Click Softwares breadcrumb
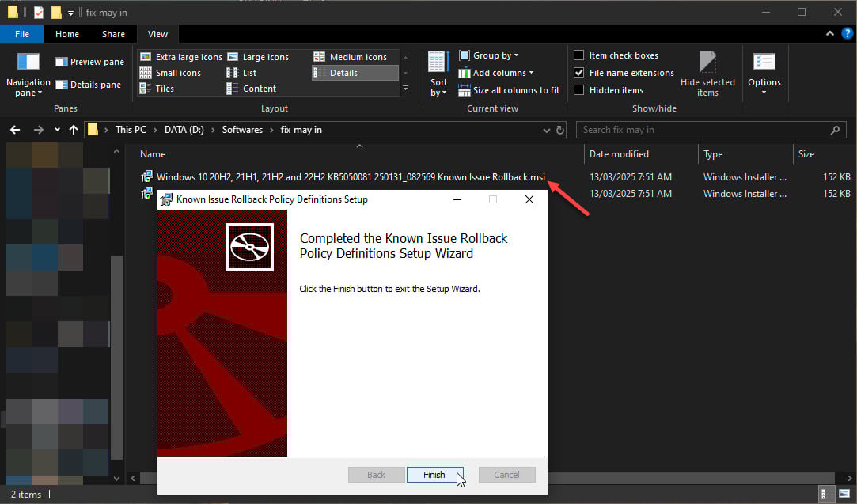 (x=242, y=130)
